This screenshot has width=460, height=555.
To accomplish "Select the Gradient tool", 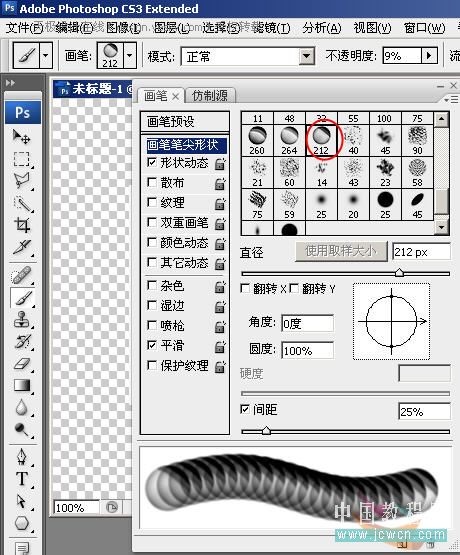I will (x=22, y=385).
